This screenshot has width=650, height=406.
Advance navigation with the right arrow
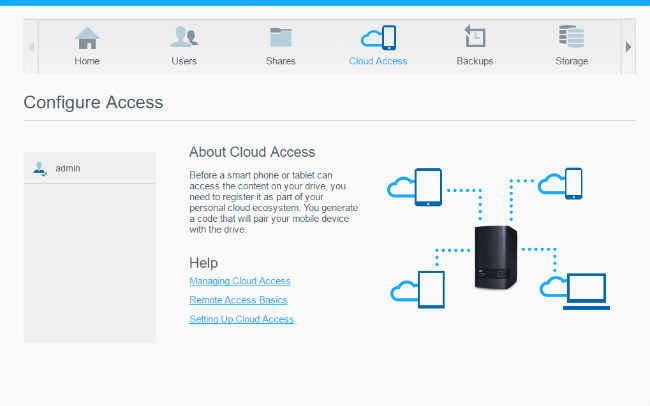pyautogui.click(x=628, y=47)
